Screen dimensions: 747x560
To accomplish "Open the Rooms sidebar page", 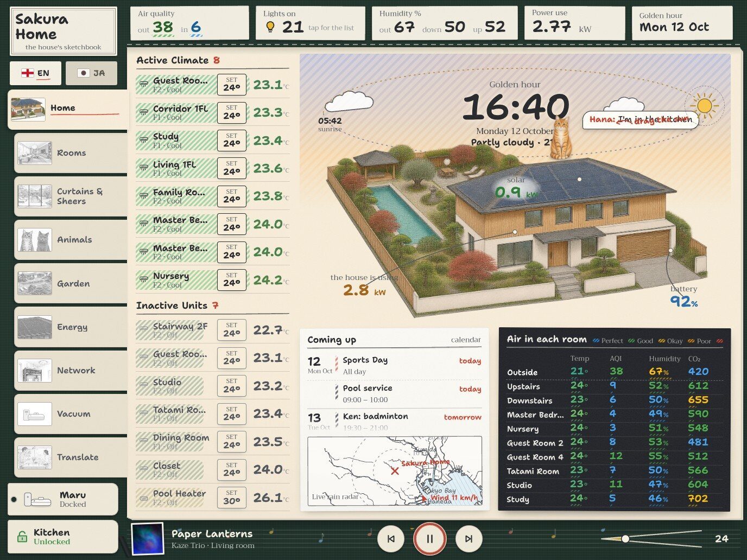I will pyautogui.click(x=71, y=153).
